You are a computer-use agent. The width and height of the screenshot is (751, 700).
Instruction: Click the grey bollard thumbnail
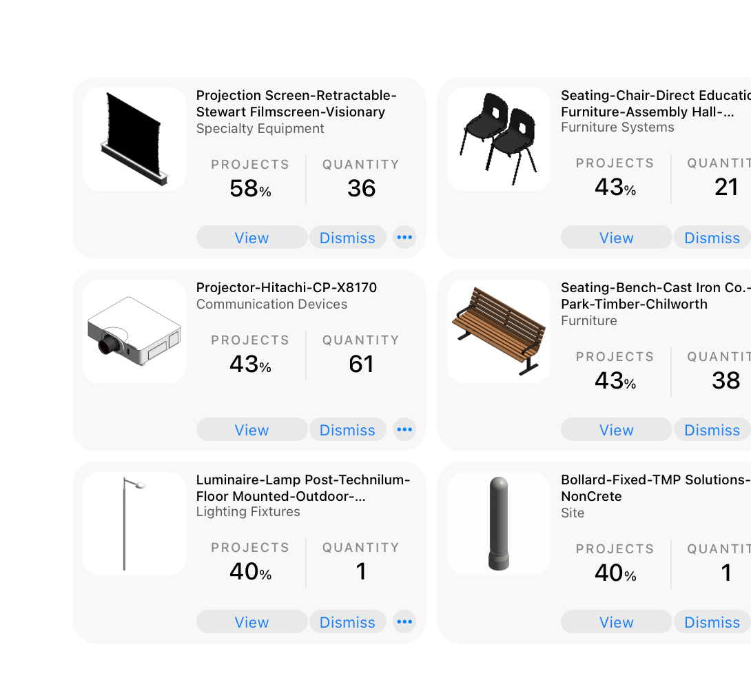[x=499, y=524]
